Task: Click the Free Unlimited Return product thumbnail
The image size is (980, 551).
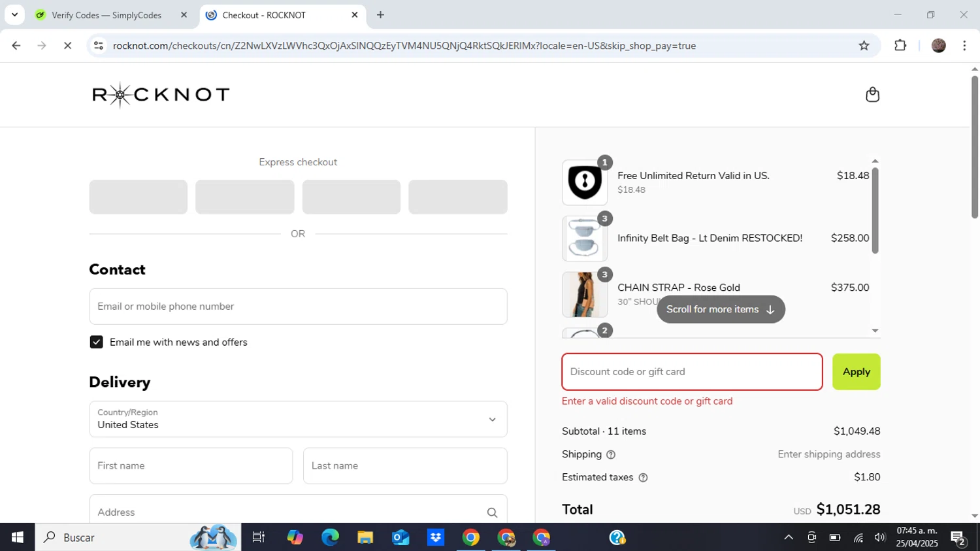Action: tap(585, 182)
